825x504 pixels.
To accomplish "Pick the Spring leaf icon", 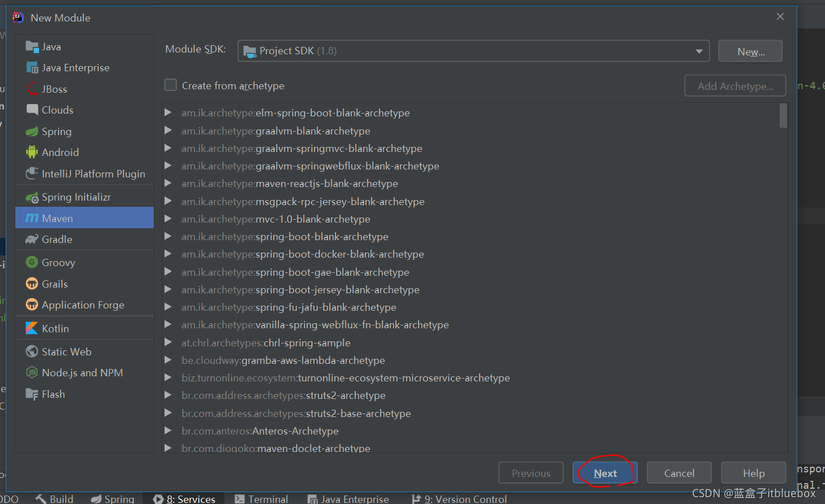I will click(x=32, y=132).
